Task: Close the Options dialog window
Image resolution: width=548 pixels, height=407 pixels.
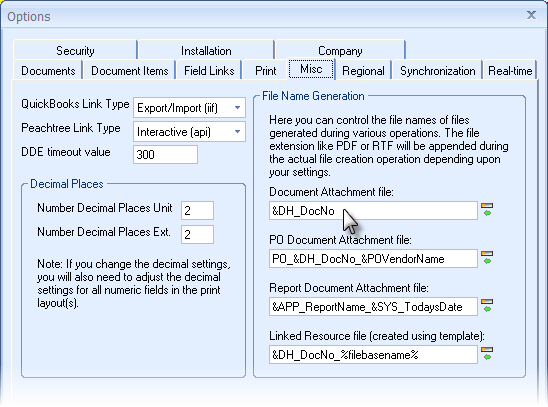Action: tap(532, 15)
